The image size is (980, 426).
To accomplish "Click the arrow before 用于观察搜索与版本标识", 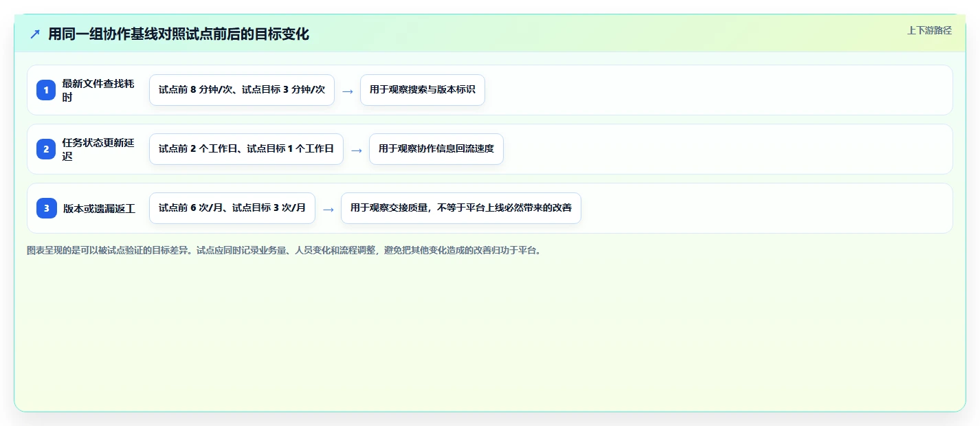I will tap(348, 91).
